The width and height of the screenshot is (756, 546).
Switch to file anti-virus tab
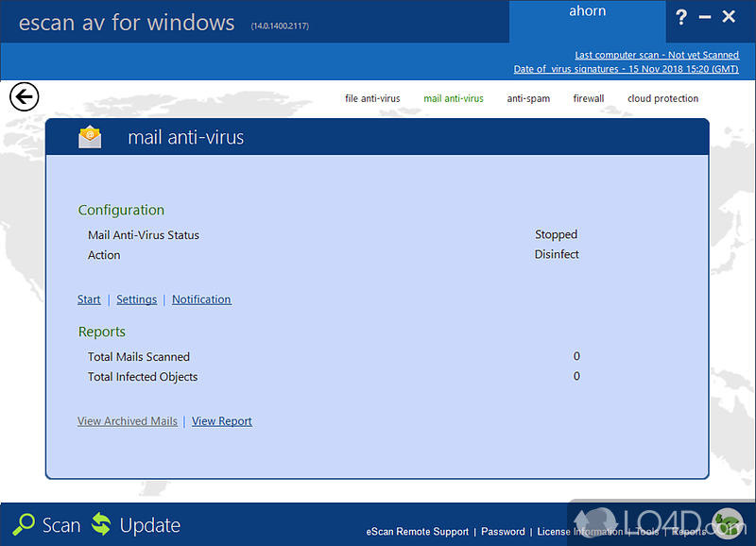(372, 98)
